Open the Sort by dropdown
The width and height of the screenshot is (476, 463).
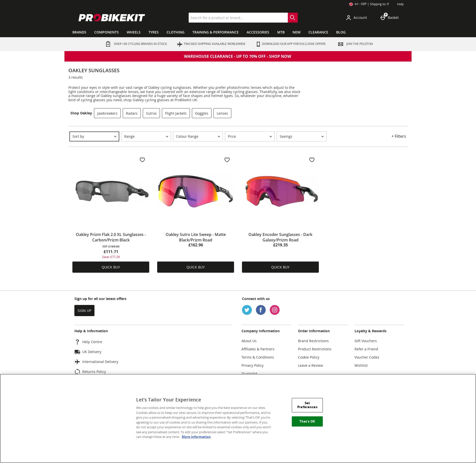tap(94, 136)
